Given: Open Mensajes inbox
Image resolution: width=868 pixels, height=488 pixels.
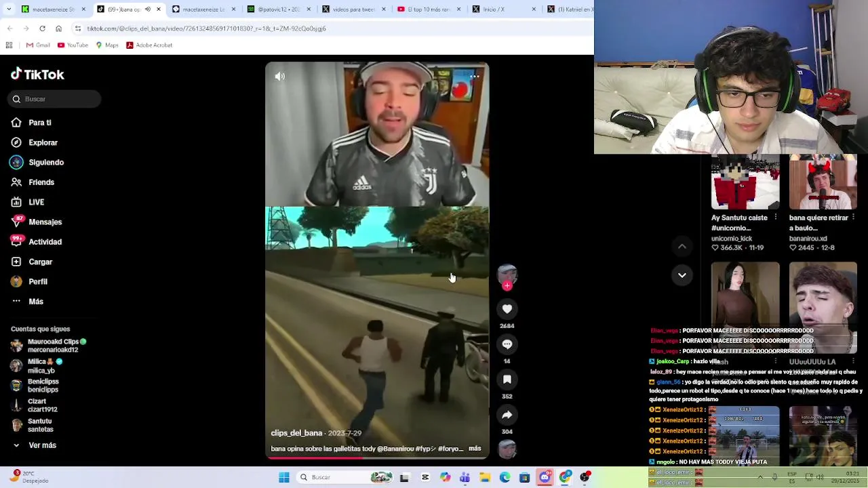Looking at the screenshot, I should pyautogui.click(x=36, y=222).
